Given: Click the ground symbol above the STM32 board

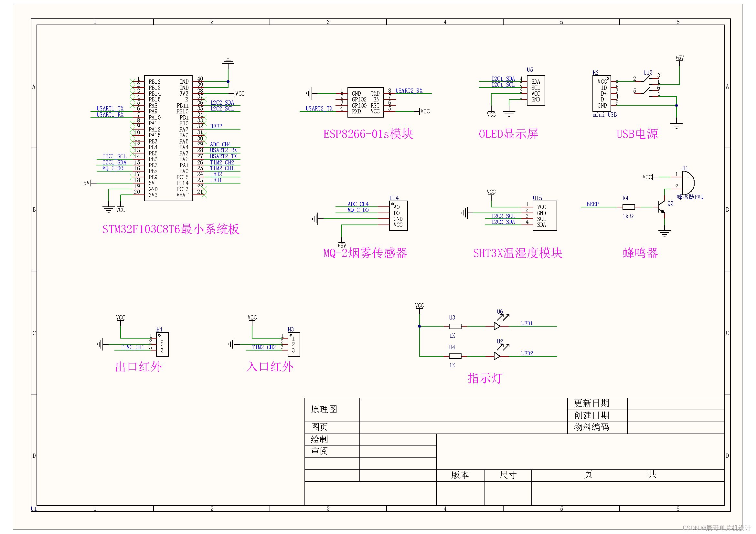Looking at the screenshot, I should click(228, 61).
